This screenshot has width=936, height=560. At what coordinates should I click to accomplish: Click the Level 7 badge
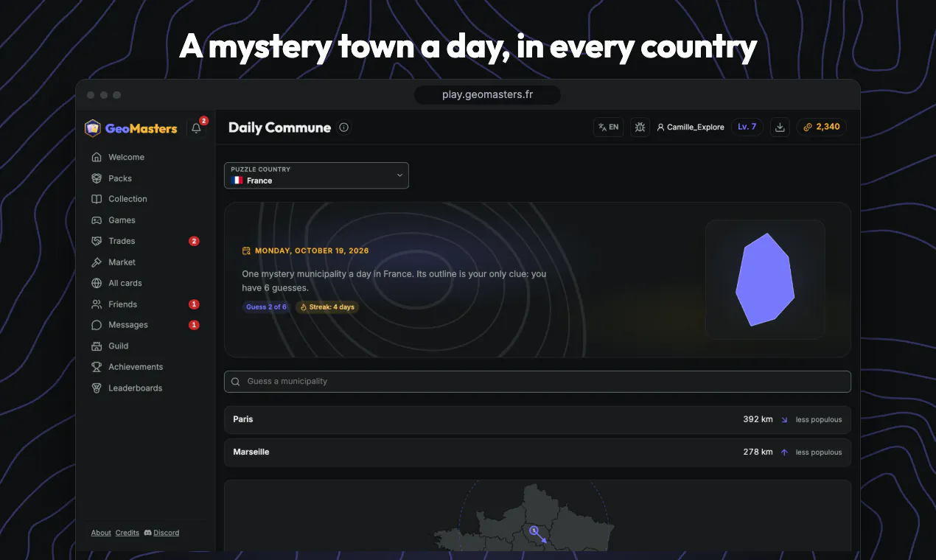pyautogui.click(x=747, y=127)
